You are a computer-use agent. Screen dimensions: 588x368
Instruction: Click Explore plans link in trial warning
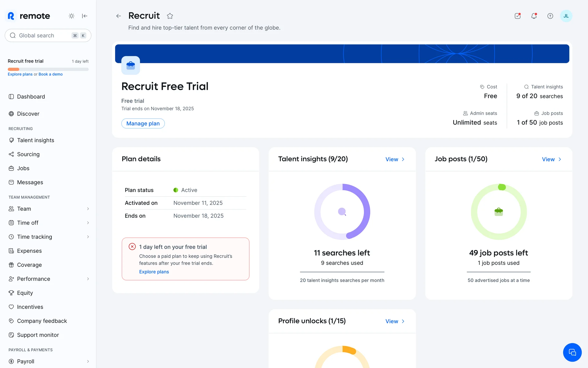[x=154, y=272]
